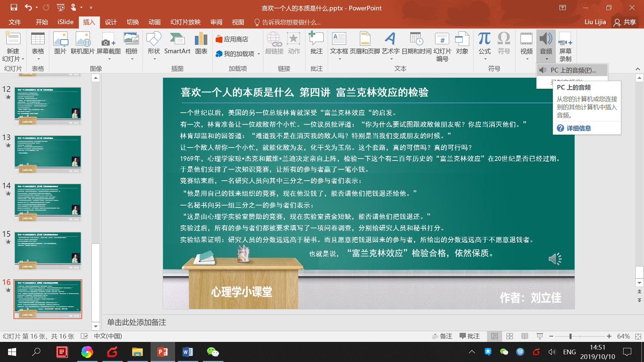
Task: Switch to the 审阅 tab
Action: pyautogui.click(x=216, y=22)
